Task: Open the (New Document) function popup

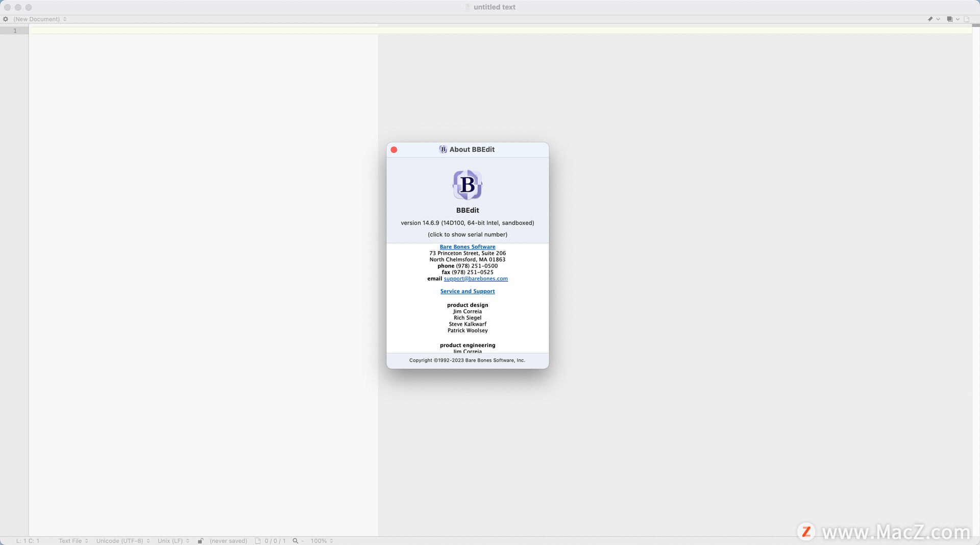Action: [x=40, y=19]
